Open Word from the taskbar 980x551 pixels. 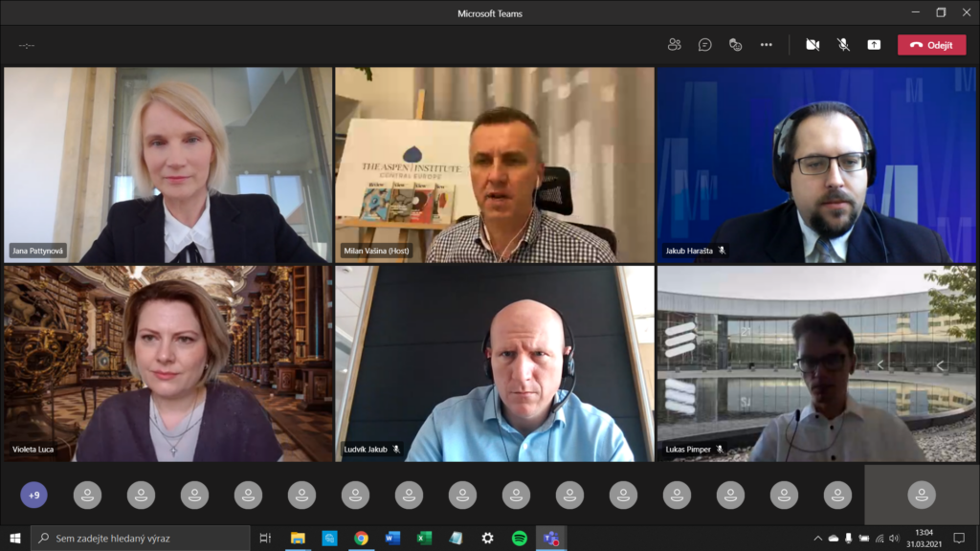pyautogui.click(x=392, y=539)
